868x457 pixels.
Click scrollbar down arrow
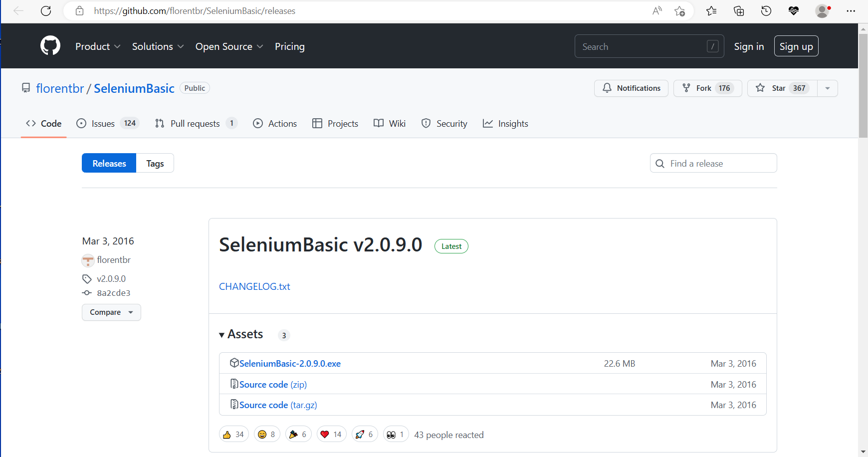(863, 452)
